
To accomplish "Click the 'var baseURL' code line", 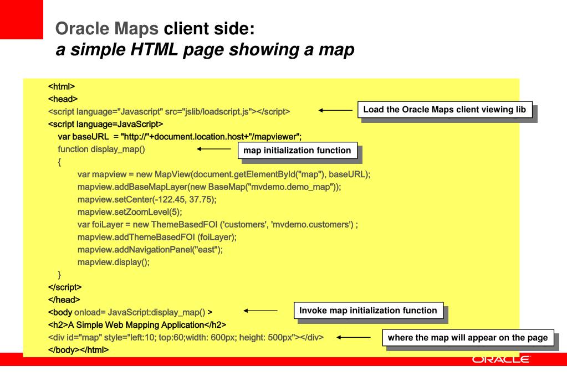I will pos(180,137).
